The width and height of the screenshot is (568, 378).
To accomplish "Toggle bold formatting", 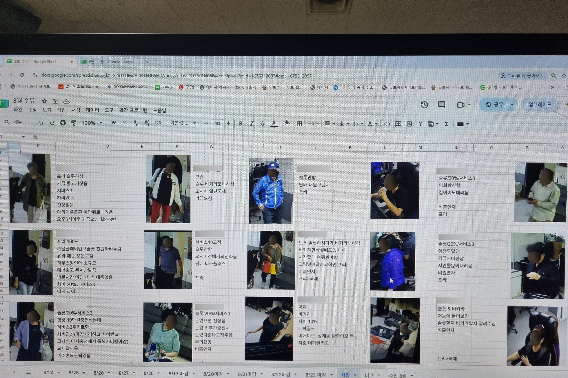I will pos(241,124).
